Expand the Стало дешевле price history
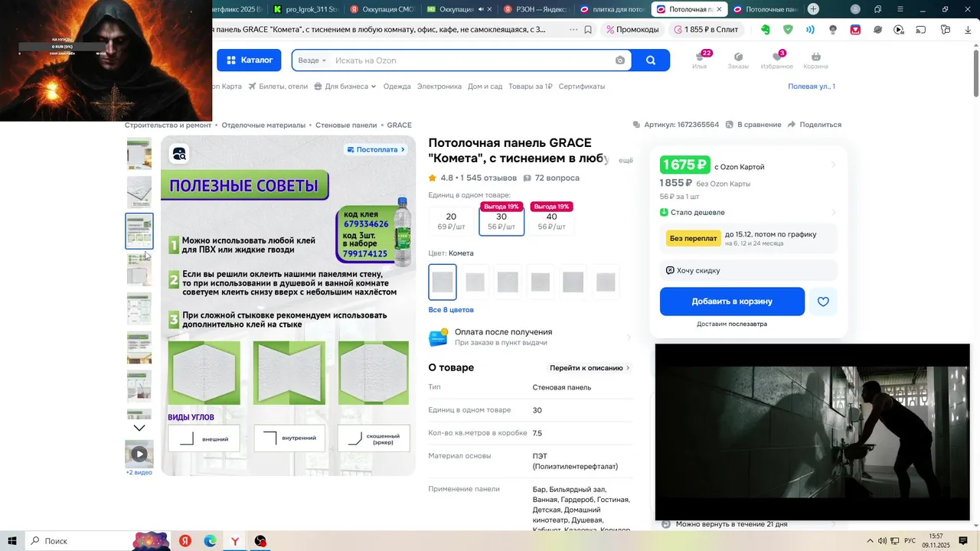Screen dimensions: 980x551 [x=748, y=213]
